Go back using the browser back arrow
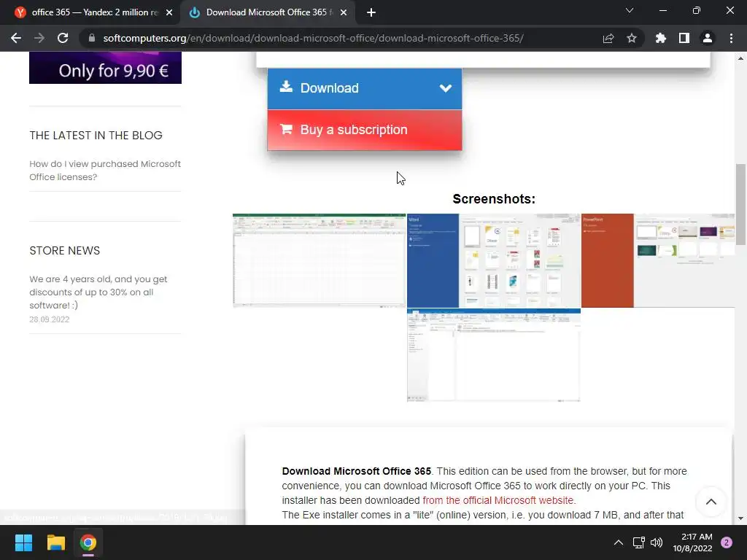This screenshot has width=747, height=560. [16, 38]
